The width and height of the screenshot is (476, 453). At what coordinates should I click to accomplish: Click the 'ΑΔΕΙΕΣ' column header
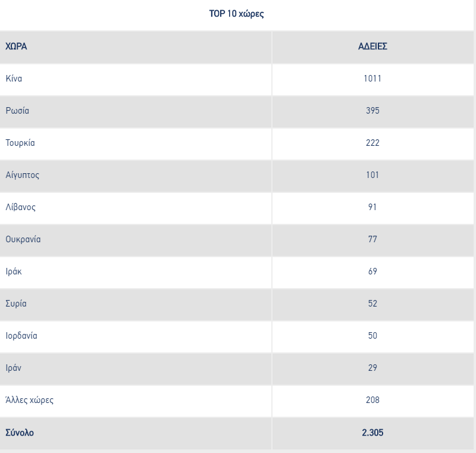[x=372, y=46]
